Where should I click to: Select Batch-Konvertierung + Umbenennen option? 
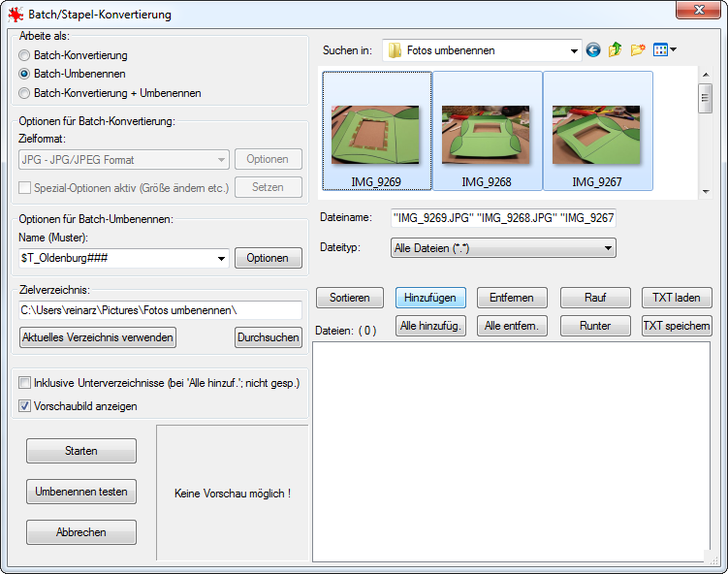point(24,93)
